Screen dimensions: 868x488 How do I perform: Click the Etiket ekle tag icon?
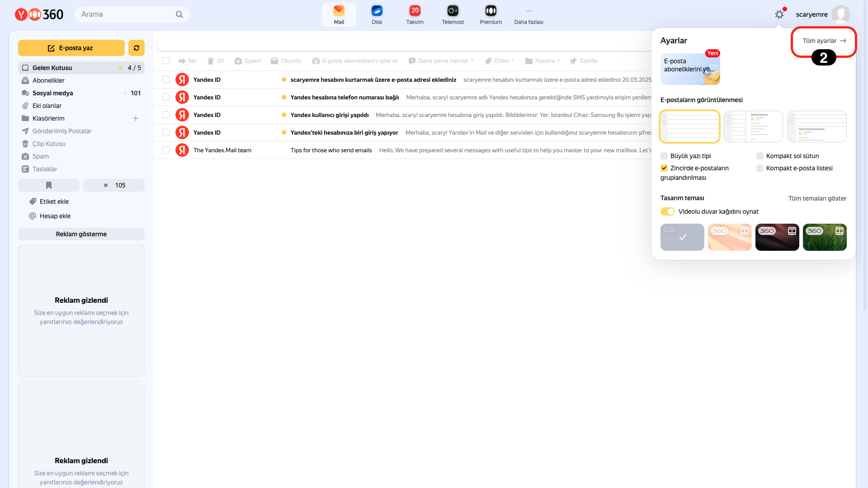coord(33,202)
